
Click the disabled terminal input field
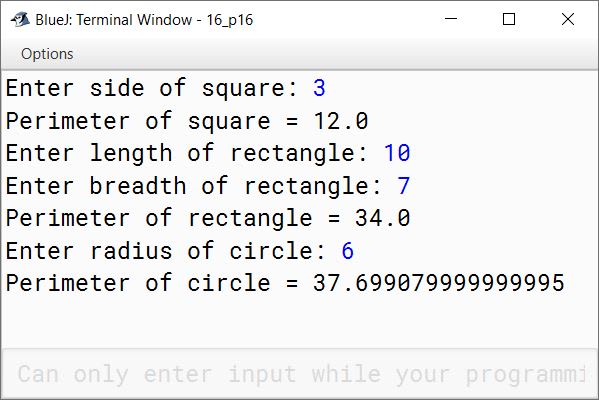click(300, 373)
